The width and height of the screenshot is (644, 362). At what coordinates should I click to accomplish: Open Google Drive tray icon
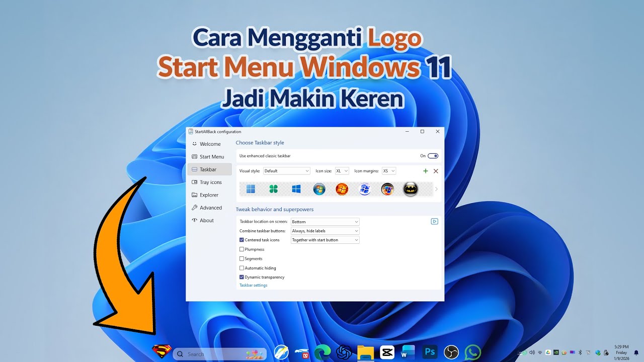pos(548,352)
